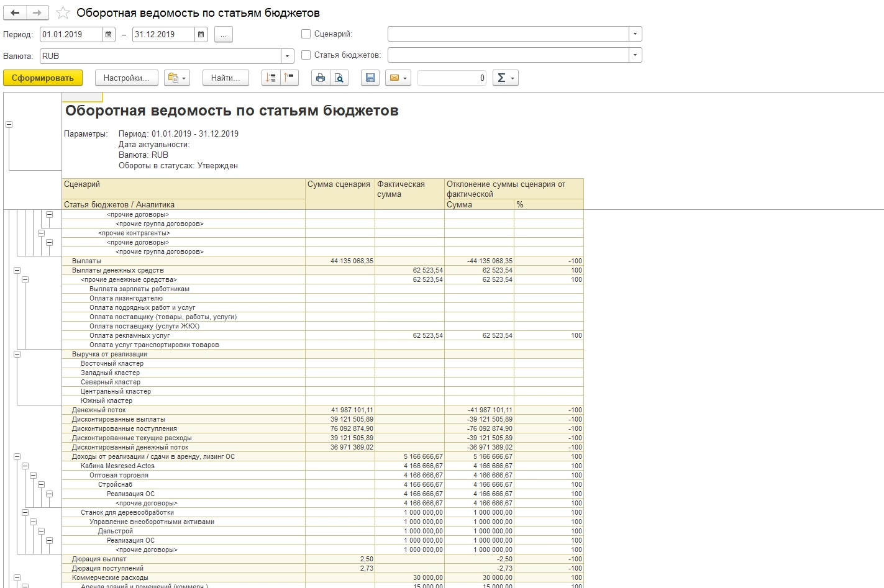Open report variants dropdown menu
884x588 pixels.
(x=177, y=78)
